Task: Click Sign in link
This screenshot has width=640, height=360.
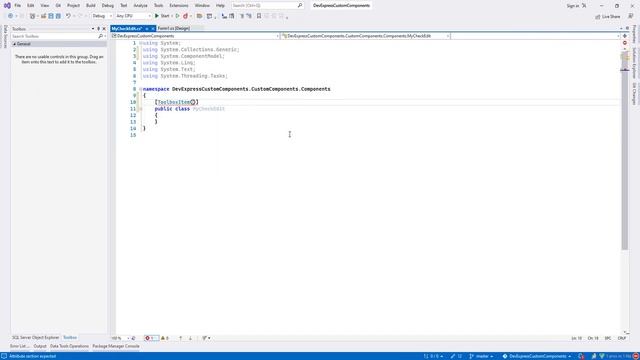Action: [573, 6]
